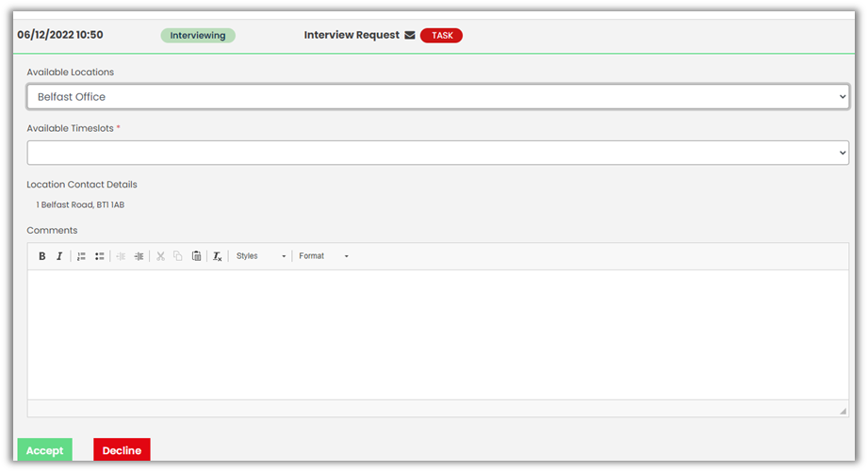This screenshot has width=868, height=472.
Task: Click the Comments label
Action: (x=52, y=230)
